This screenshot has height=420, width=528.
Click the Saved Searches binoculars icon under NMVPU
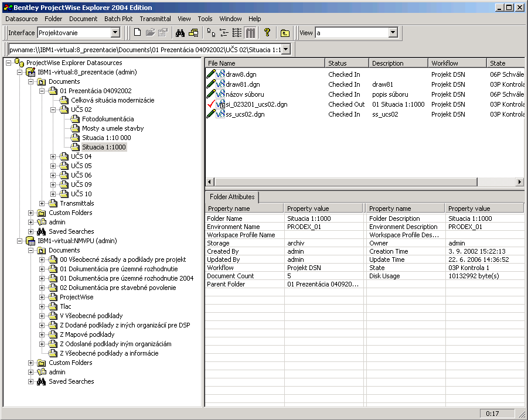pos(42,381)
